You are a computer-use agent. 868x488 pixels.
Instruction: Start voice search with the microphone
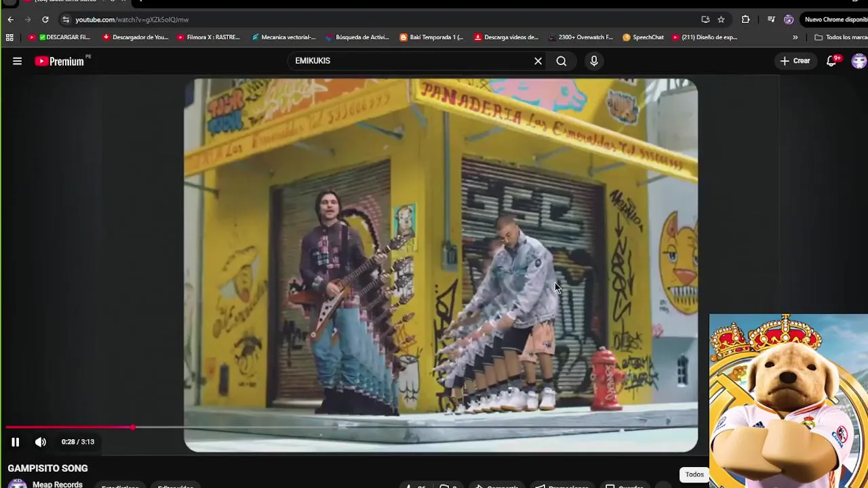594,61
